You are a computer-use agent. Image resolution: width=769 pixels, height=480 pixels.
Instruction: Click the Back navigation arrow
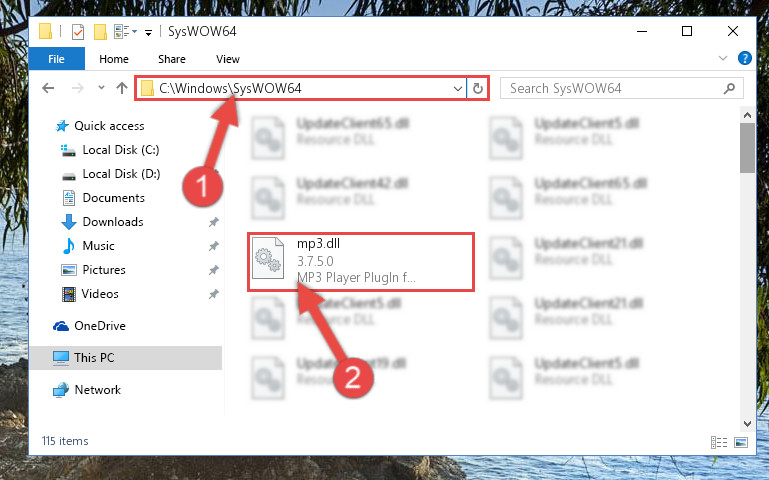[48, 88]
